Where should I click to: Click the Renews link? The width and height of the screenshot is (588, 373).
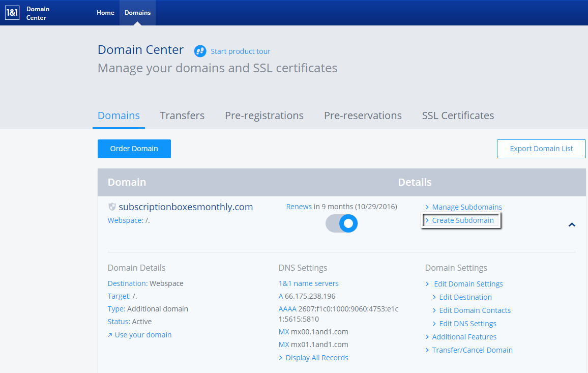(x=299, y=207)
